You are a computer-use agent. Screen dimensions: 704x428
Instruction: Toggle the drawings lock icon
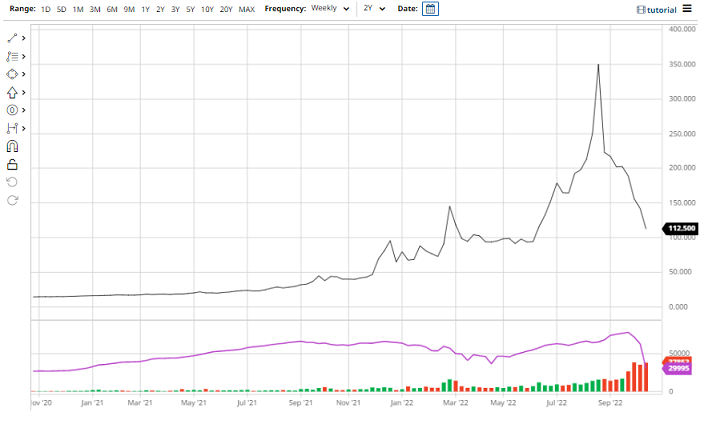point(12,165)
